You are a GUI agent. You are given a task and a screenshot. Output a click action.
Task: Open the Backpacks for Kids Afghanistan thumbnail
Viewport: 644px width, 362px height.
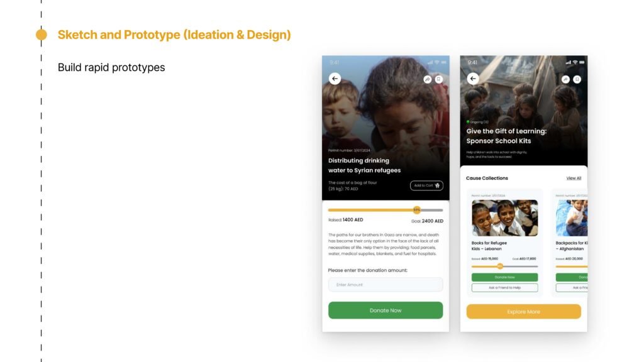coord(572,217)
